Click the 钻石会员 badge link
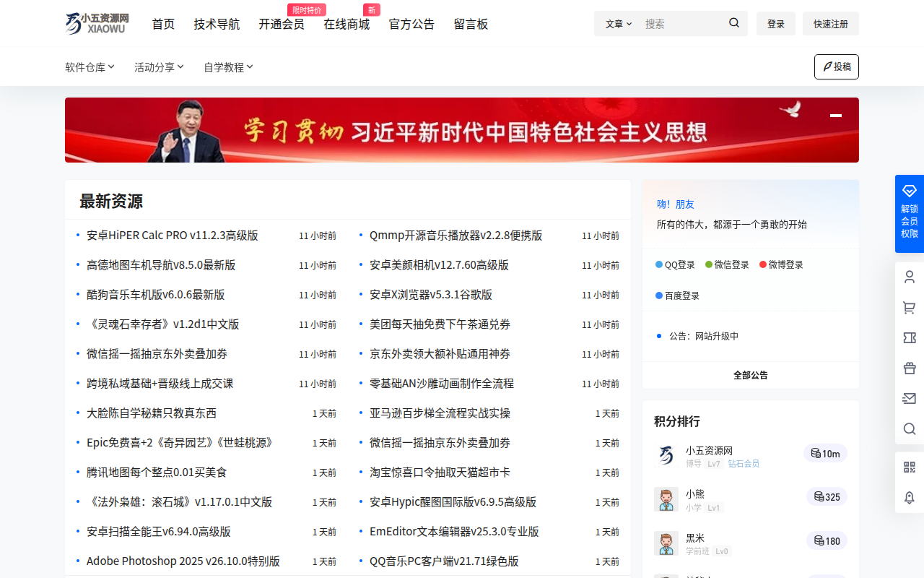 (x=744, y=464)
